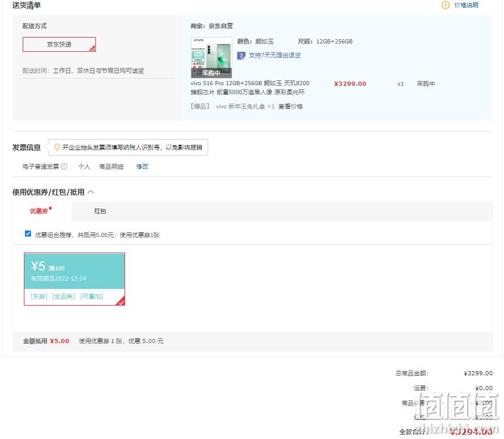Screen dimensions: 504x439
Task: Click the 个人 invoice title text
Action: (84, 166)
